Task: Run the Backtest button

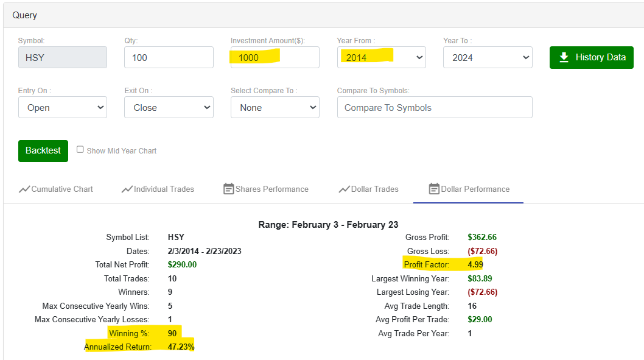Action: (43, 151)
